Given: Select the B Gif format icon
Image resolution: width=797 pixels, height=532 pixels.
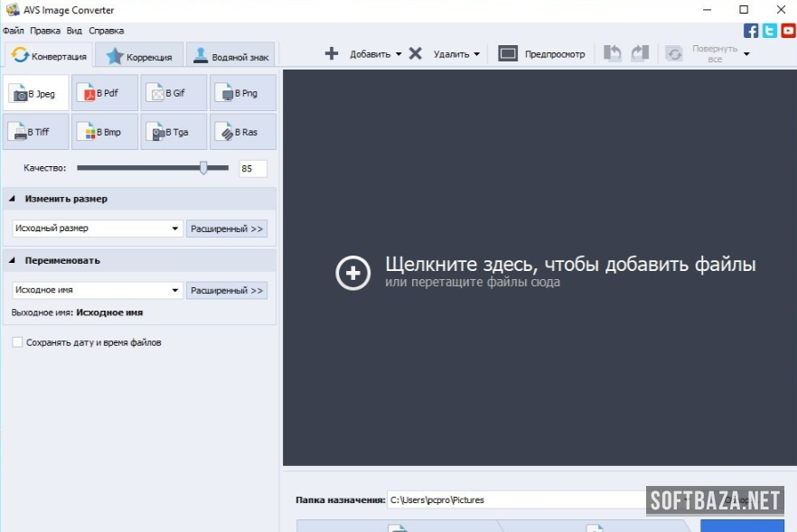Looking at the screenshot, I should pyautogui.click(x=174, y=93).
